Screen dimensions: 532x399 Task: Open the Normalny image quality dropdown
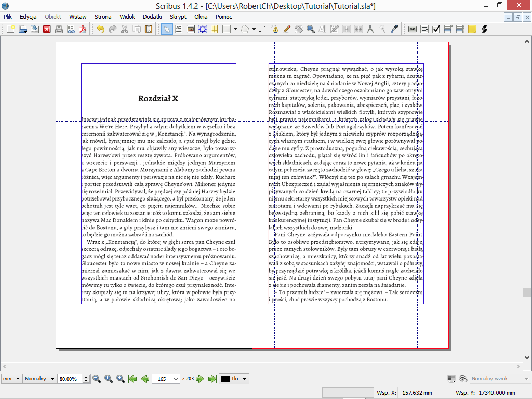click(39, 379)
